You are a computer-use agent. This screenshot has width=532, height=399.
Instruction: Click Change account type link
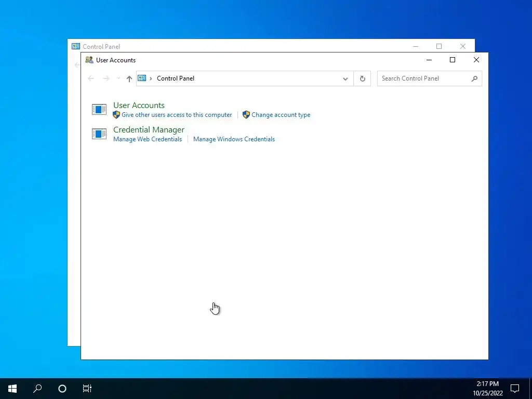(281, 115)
